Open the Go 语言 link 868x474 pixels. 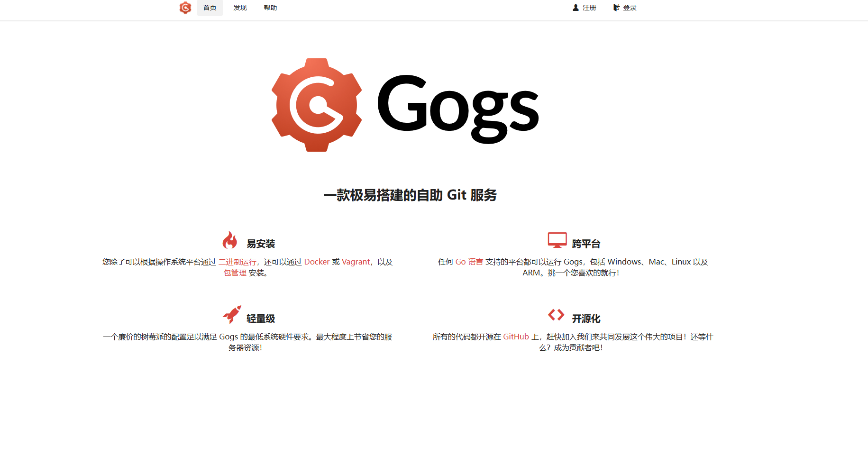pos(469,262)
